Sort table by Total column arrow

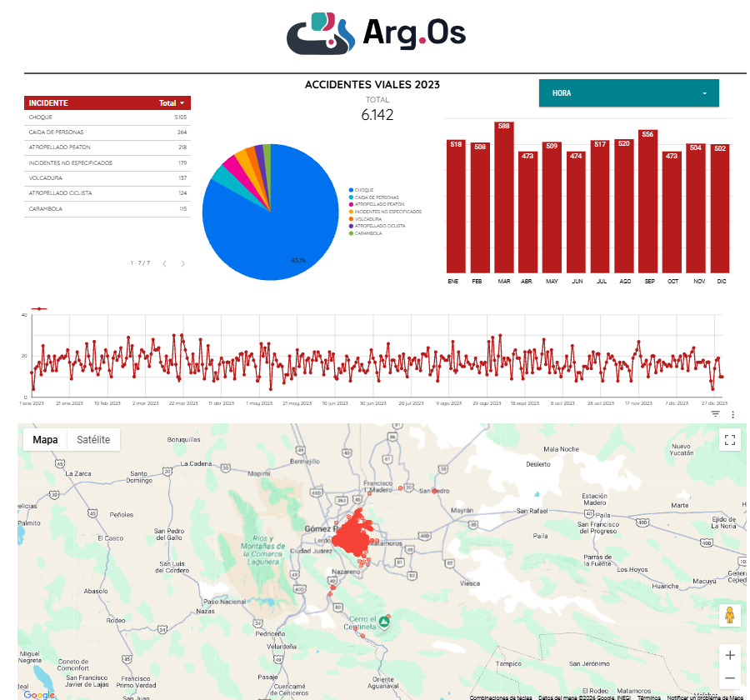coord(182,103)
